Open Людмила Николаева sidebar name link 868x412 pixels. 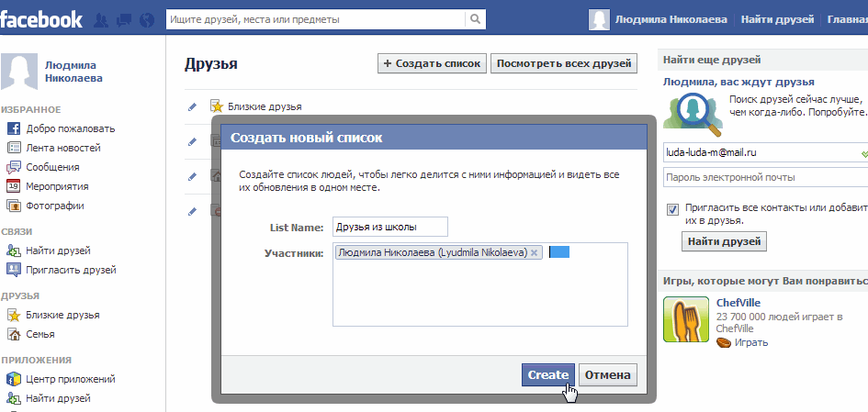tap(73, 72)
